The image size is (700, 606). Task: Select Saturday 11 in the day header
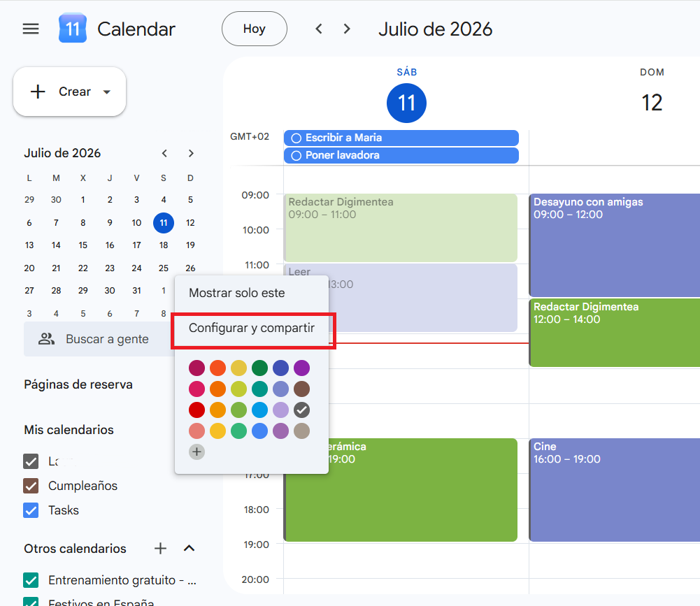click(x=407, y=103)
